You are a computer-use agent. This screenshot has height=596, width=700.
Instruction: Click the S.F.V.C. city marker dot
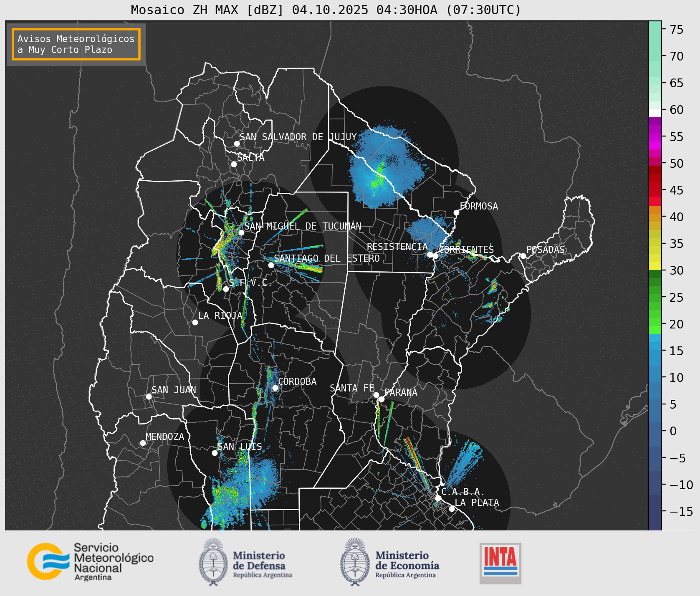tap(226, 289)
